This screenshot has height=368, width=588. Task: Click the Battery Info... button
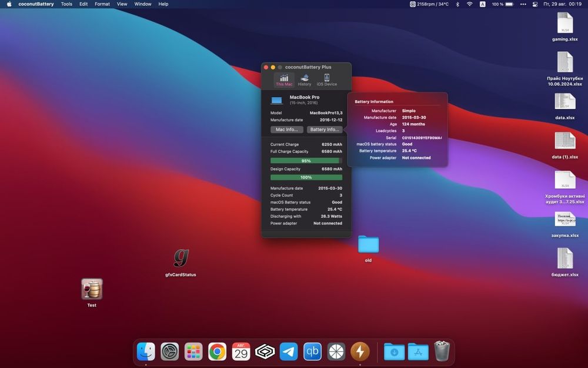[325, 130]
